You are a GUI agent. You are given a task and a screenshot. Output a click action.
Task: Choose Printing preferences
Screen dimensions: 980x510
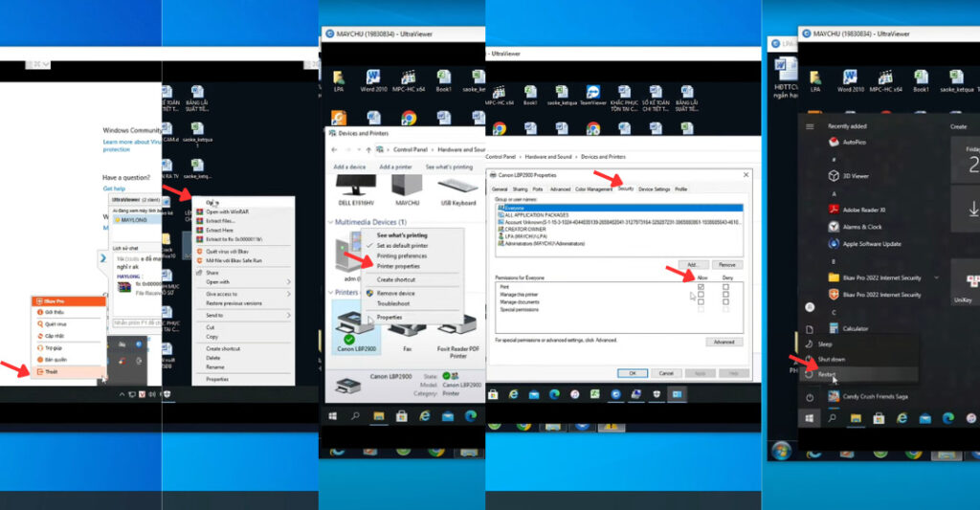pyautogui.click(x=412, y=255)
